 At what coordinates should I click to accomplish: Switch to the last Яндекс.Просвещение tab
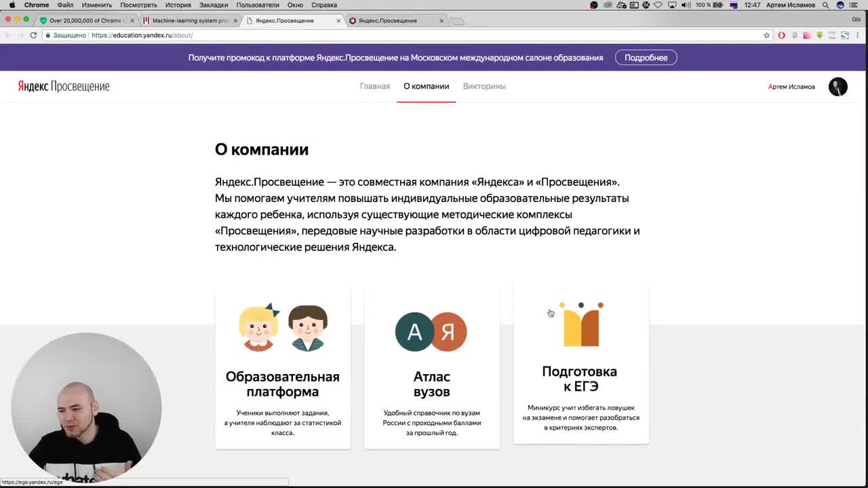tap(397, 20)
